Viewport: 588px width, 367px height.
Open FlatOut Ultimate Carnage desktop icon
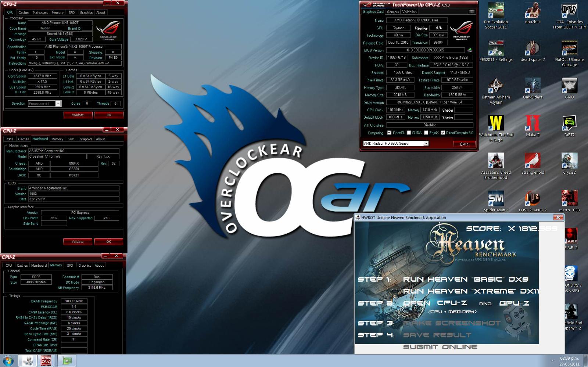coord(569,53)
